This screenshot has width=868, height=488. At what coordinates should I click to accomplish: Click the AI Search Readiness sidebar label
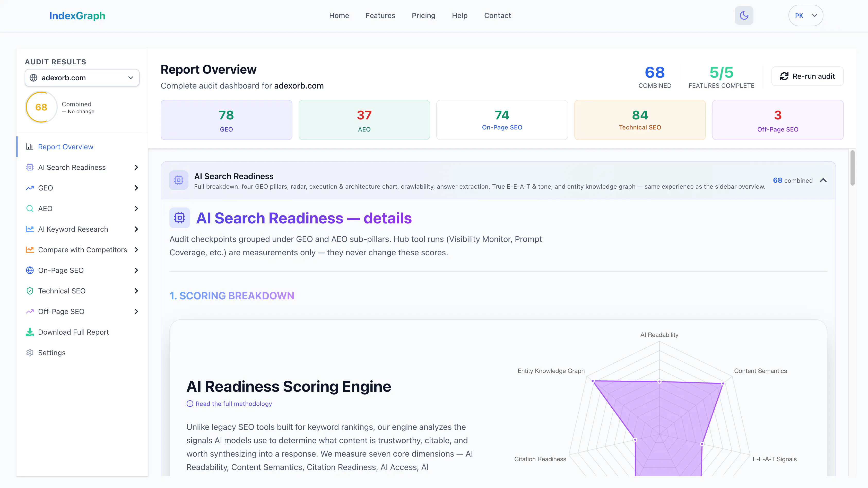point(72,168)
